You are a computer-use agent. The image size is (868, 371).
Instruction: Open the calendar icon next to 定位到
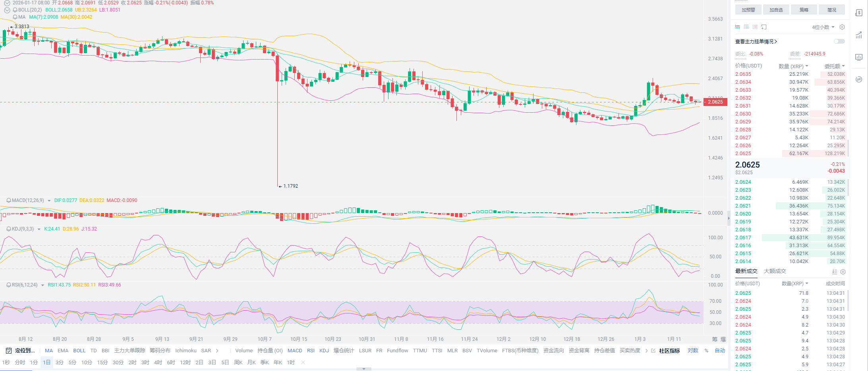[8, 350]
